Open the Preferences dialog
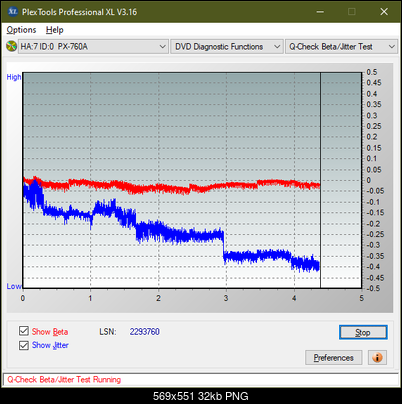402x404 pixels. [333, 358]
